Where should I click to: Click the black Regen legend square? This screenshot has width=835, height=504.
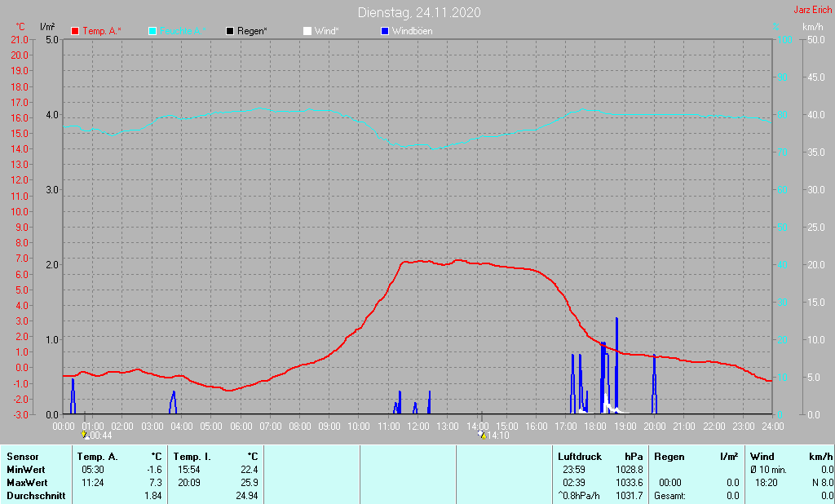(230, 31)
